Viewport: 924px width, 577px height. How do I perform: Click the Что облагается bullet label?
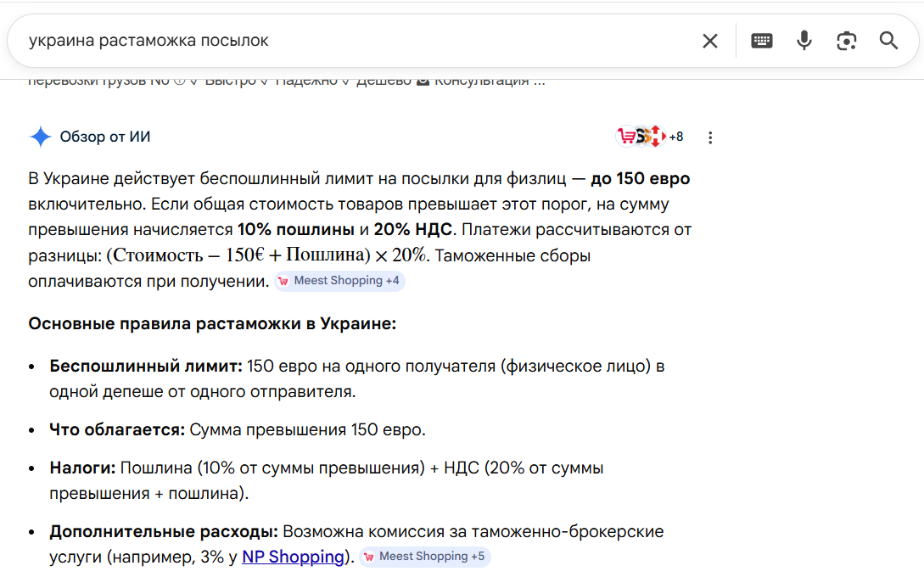[117, 429]
